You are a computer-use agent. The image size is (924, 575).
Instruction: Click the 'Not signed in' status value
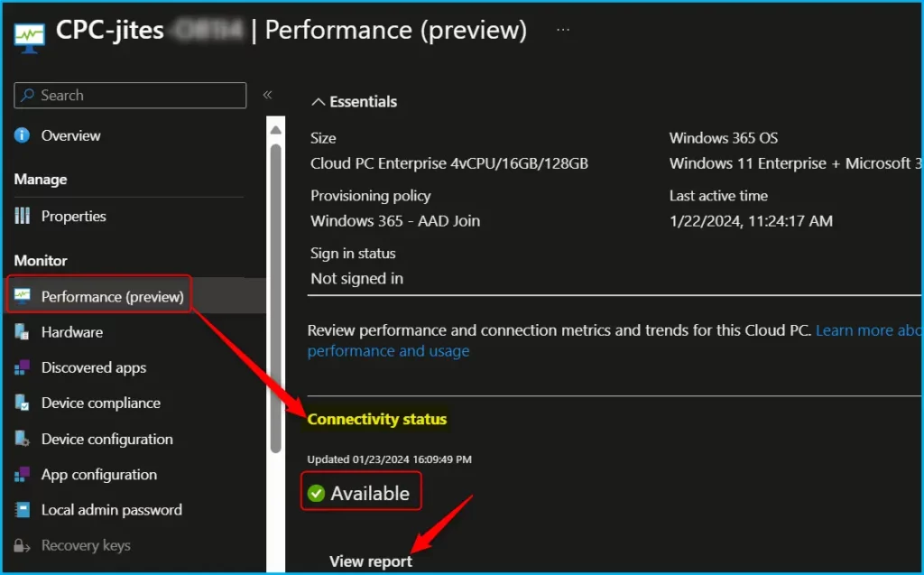tap(357, 278)
